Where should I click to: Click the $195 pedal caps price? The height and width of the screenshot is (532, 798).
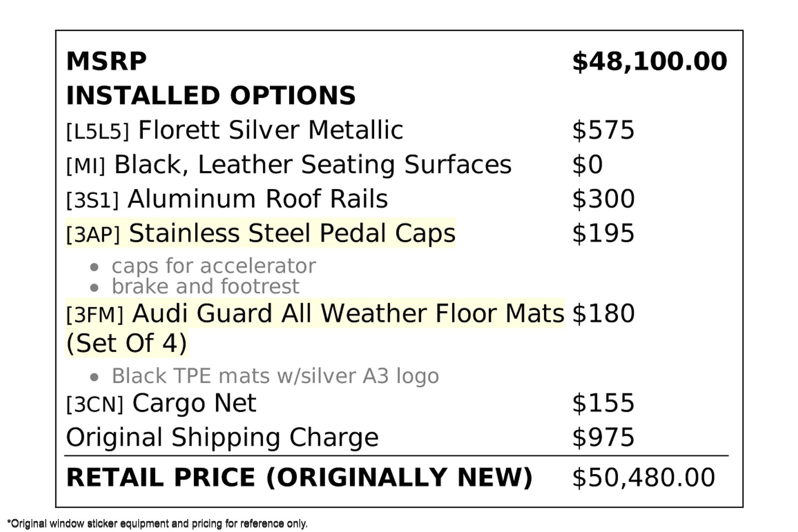click(x=603, y=233)
